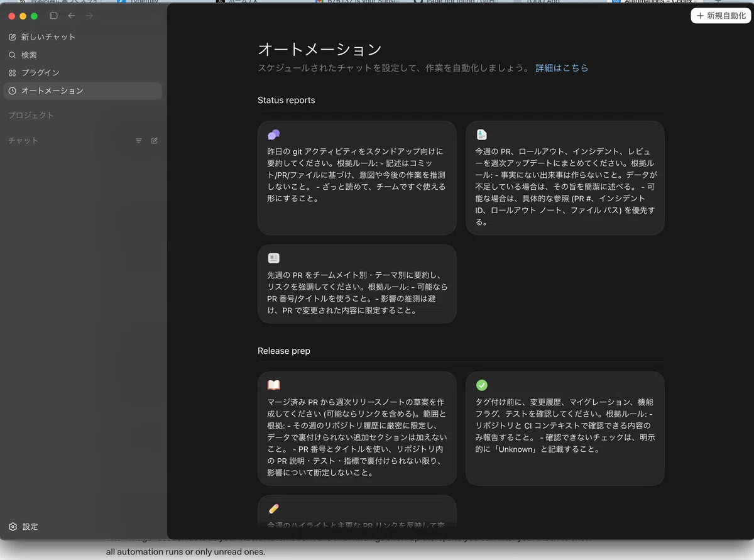Viewport: 754px width, 560px height.
Task: Open the 今週の PR、ロールアウト card
Action: [x=565, y=178]
